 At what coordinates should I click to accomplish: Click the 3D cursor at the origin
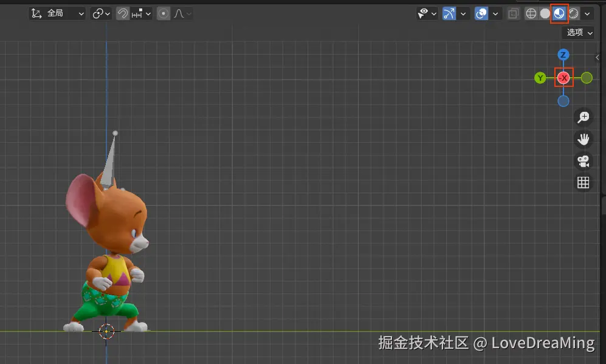click(106, 331)
